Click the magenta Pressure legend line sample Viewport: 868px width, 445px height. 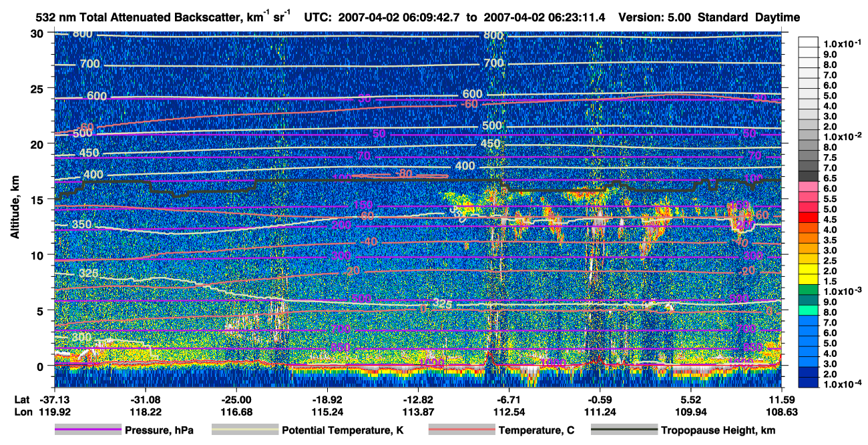tap(87, 430)
